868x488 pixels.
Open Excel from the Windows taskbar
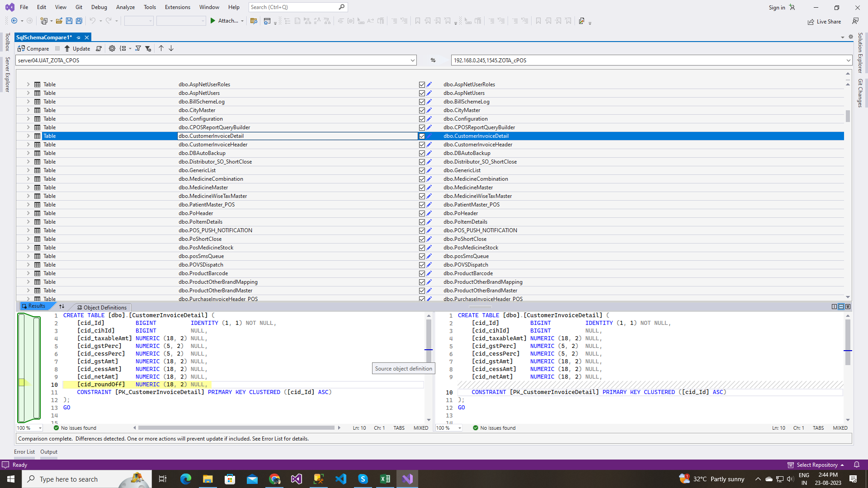[385, 479]
